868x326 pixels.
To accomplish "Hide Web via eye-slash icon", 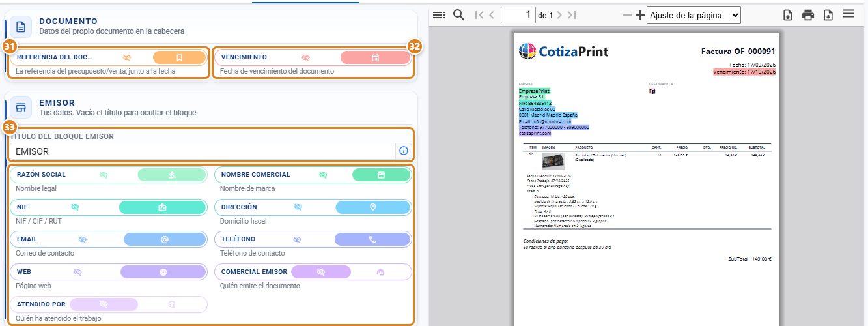I will point(78,272).
